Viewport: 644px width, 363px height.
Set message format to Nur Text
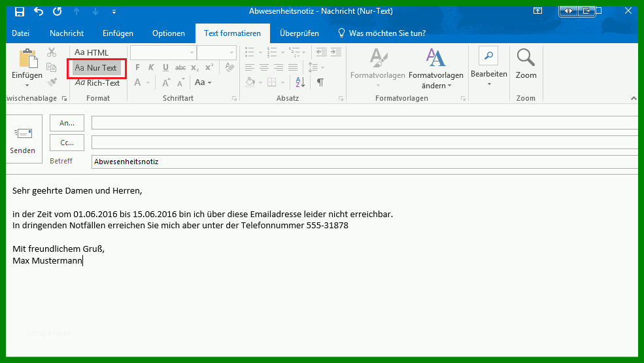point(97,68)
